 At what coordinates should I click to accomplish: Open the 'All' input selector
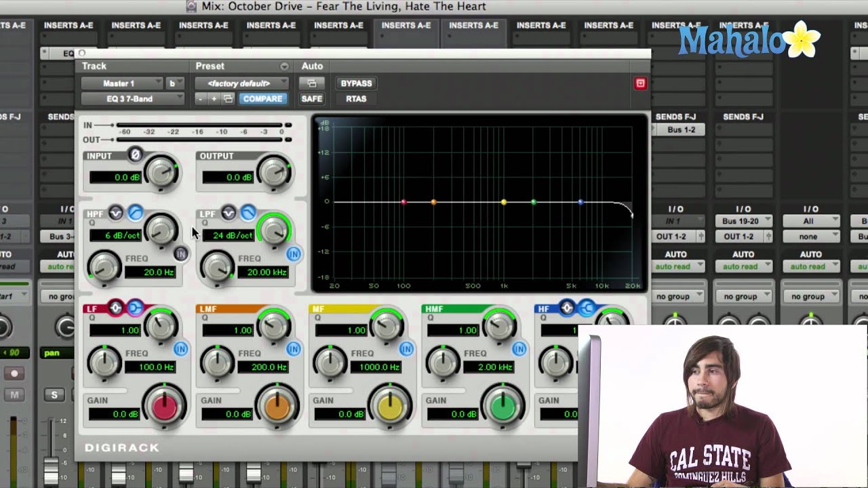811,221
